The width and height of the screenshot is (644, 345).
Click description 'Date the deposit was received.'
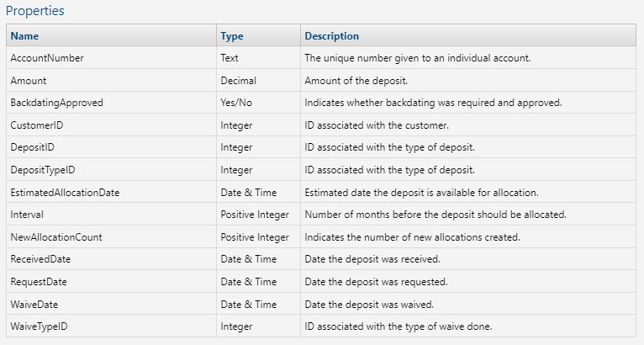coord(372,259)
